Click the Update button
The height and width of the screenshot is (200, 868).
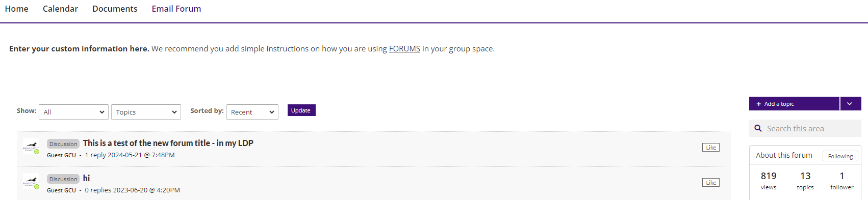tap(301, 110)
